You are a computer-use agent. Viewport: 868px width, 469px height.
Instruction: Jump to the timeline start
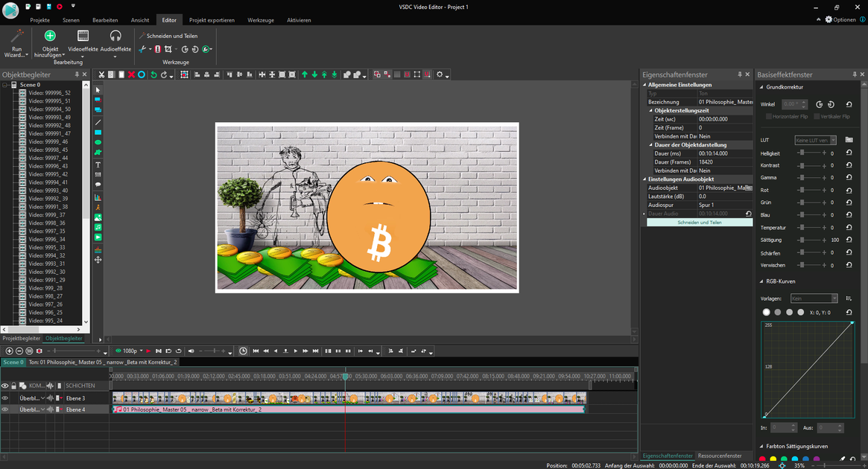(256, 351)
